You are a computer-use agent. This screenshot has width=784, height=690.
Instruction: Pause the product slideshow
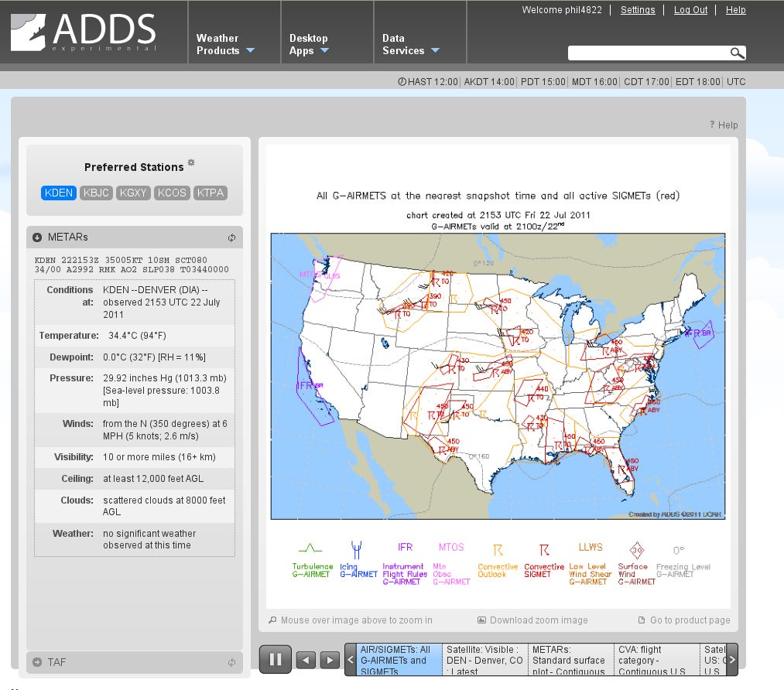[x=275, y=659]
